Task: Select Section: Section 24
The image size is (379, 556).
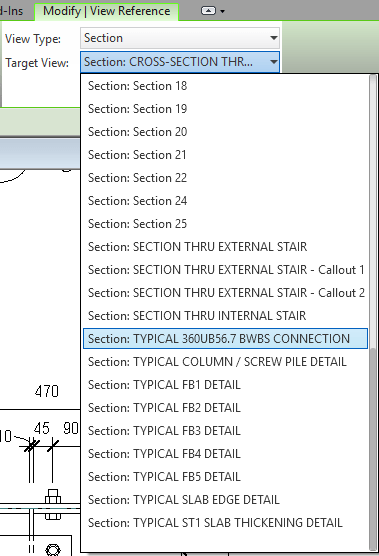Action: click(225, 201)
